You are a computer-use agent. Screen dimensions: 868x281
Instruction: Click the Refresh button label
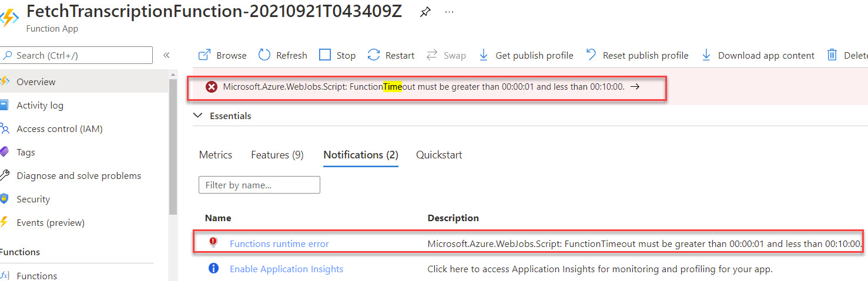(x=291, y=55)
